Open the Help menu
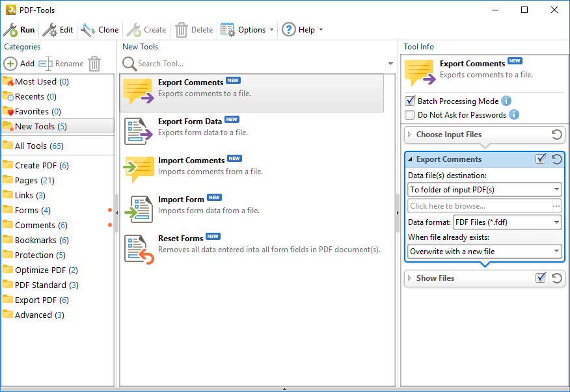This screenshot has width=570, height=392. pos(302,30)
